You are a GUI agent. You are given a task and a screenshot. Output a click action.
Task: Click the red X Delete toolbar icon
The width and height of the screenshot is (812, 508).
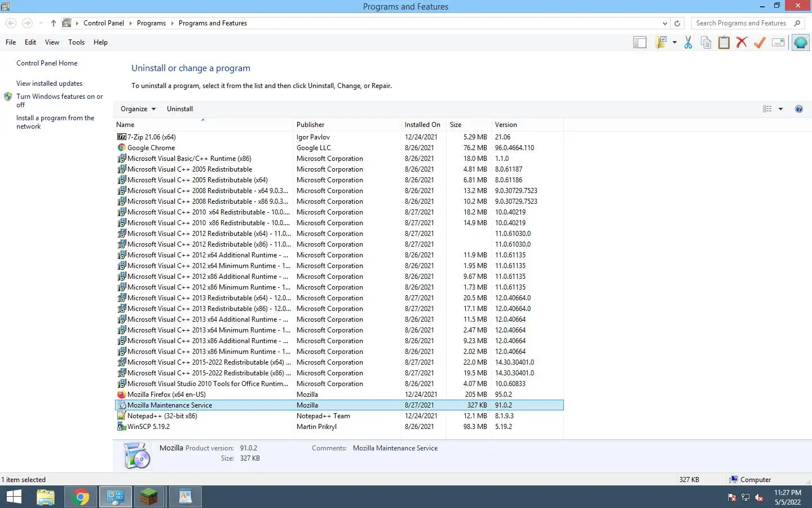tap(742, 42)
